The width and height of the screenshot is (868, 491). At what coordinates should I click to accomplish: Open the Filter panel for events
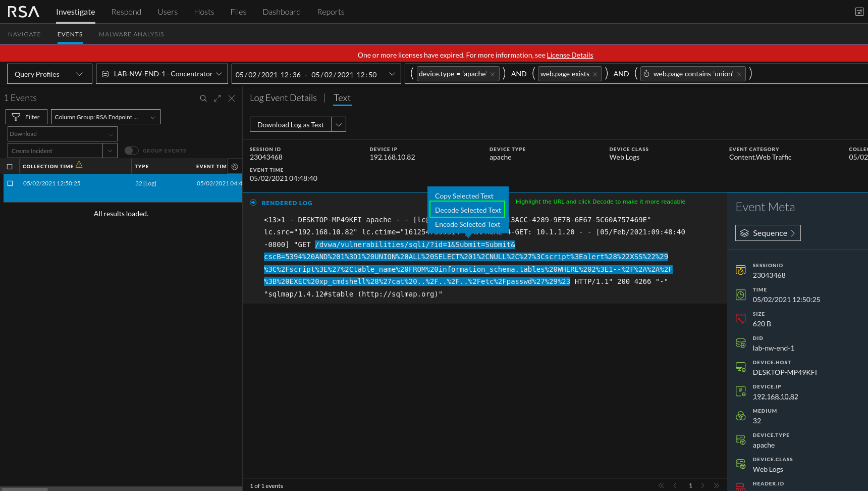(26, 117)
